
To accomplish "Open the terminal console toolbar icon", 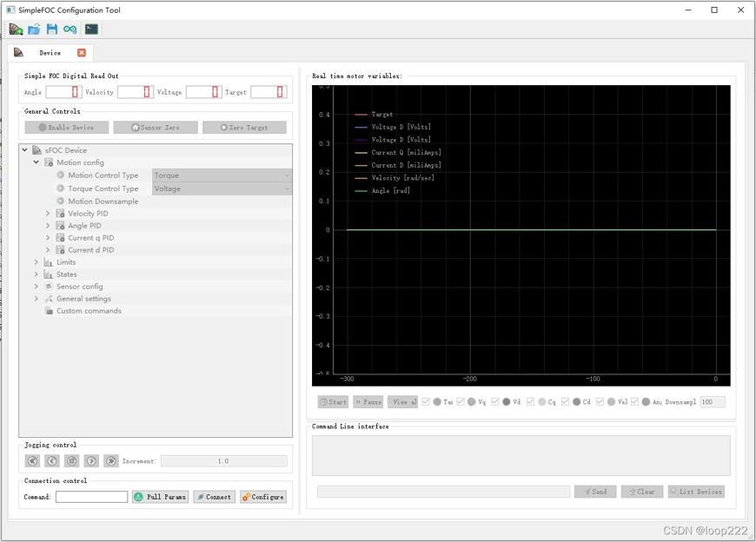I will (x=91, y=30).
